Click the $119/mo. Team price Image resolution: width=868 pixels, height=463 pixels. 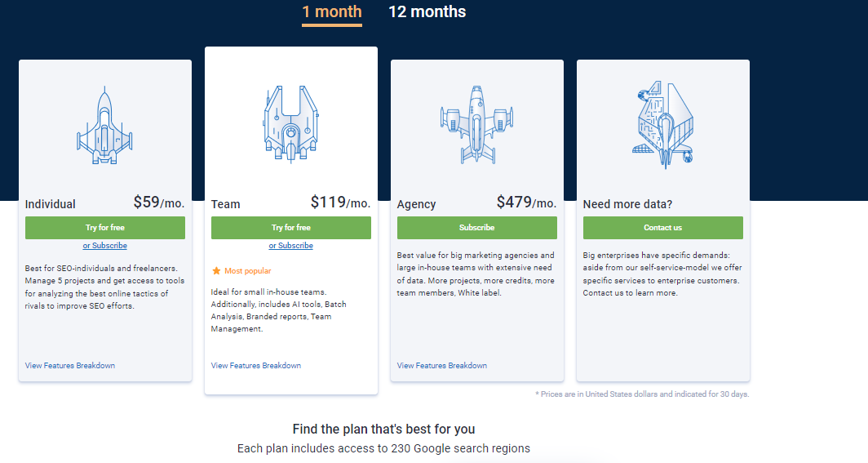tap(340, 203)
